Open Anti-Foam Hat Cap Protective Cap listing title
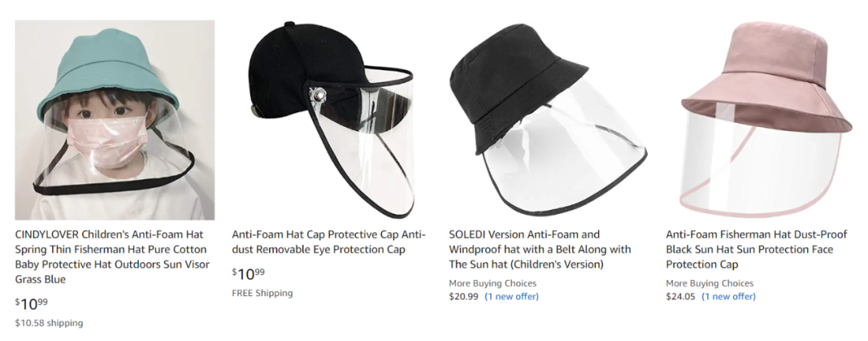Screen dimensions: 868x341 click(330, 242)
